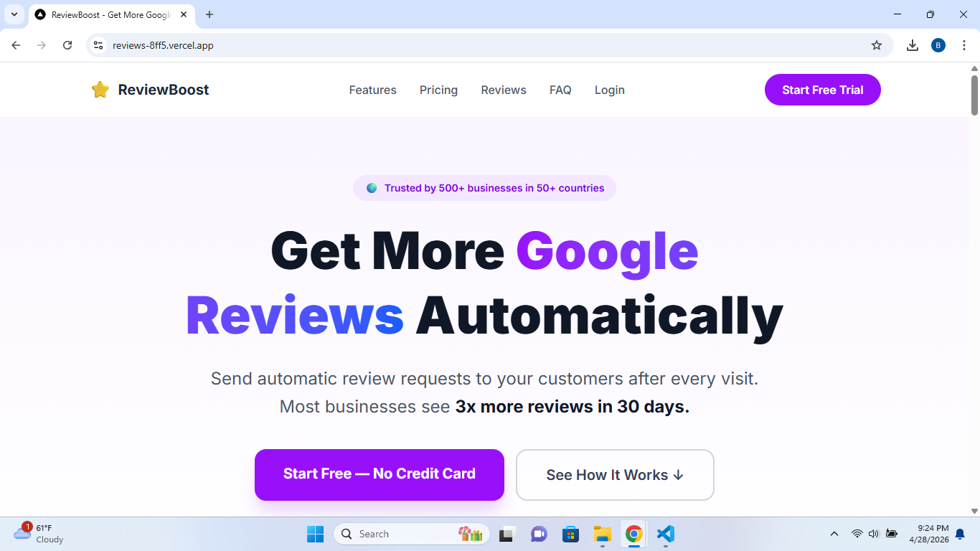Click the scrollbar down arrow

tap(975, 511)
